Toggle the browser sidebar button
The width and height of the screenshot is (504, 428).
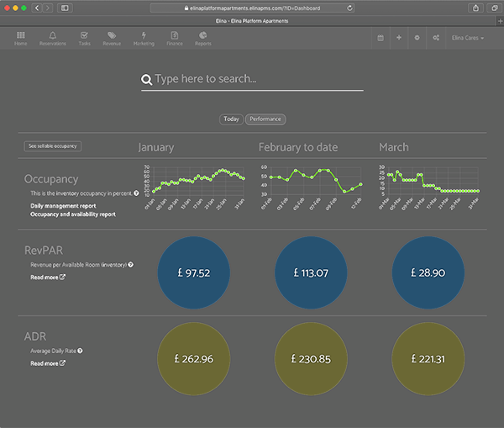tap(65, 8)
